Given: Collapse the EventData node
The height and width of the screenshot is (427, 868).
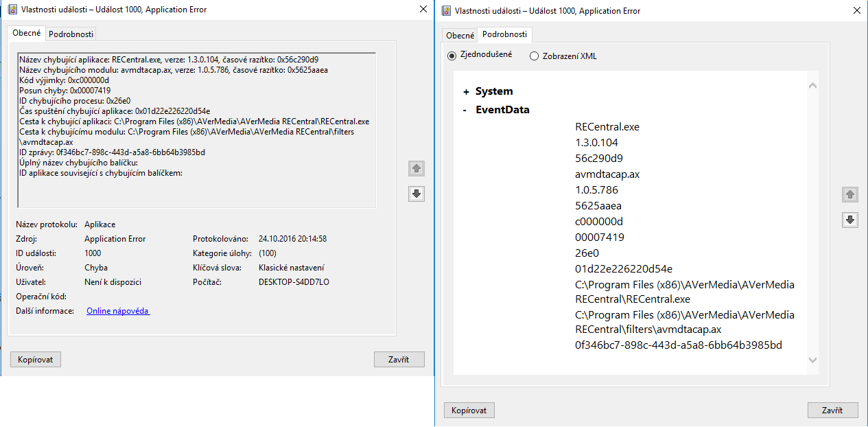Looking at the screenshot, I should 465,110.
